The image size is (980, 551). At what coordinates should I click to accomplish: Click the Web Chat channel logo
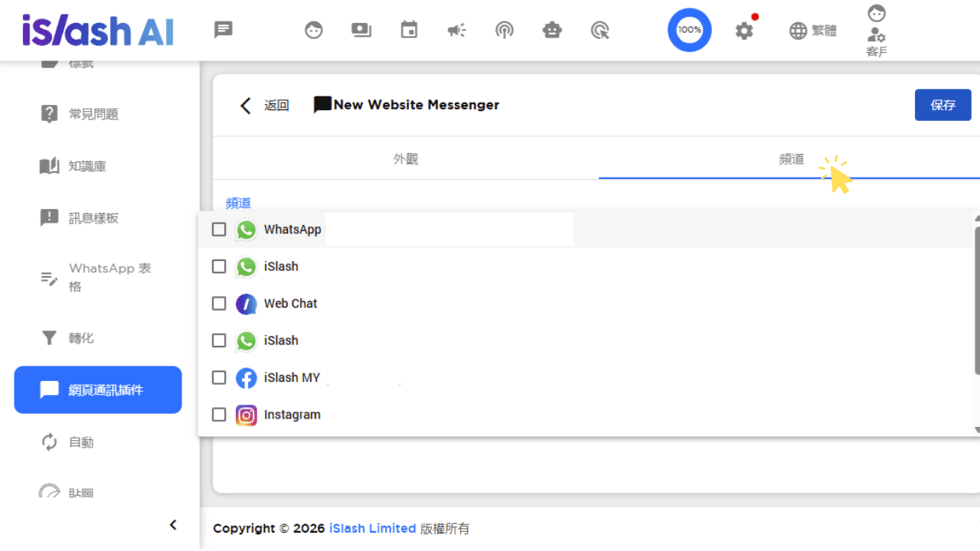[246, 304]
